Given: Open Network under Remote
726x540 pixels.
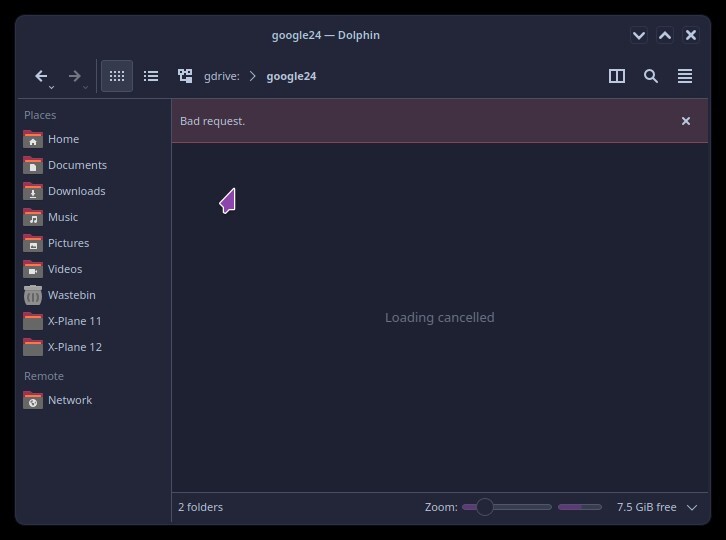Looking at the screenshot, I should click(x=69, y=400).
